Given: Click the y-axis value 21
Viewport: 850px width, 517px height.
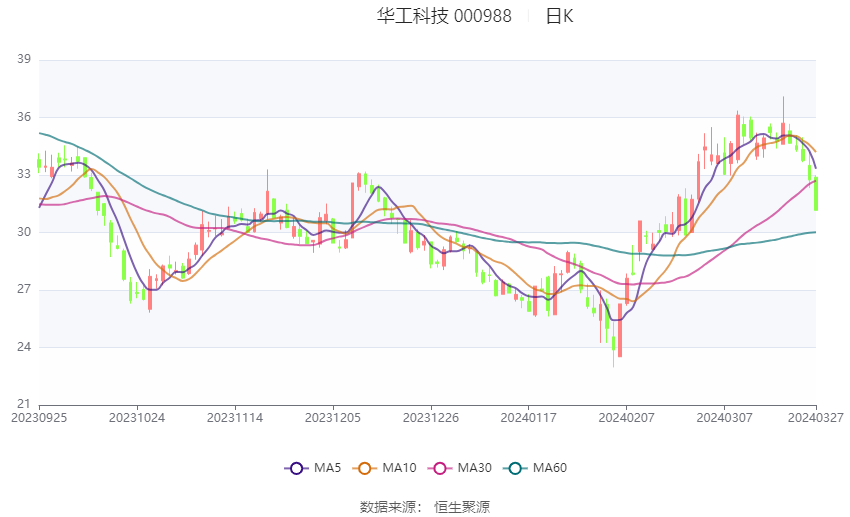Looking at the screenshot, I should point(24,404).
